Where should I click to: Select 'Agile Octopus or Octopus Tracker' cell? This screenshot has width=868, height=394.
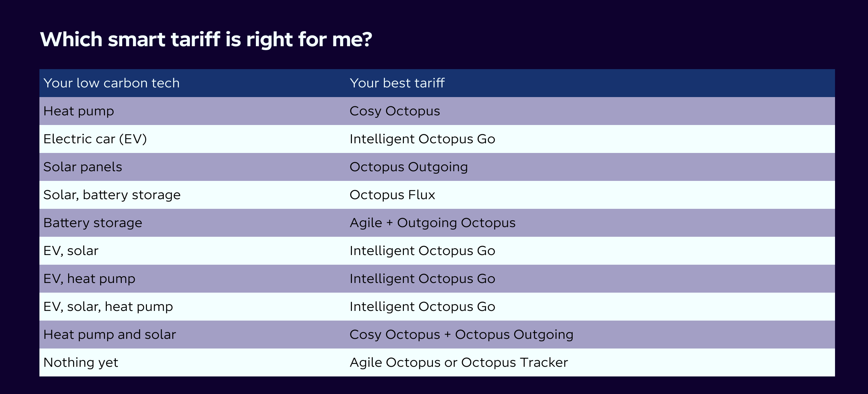pyautogui.click(x=459, y=363)
